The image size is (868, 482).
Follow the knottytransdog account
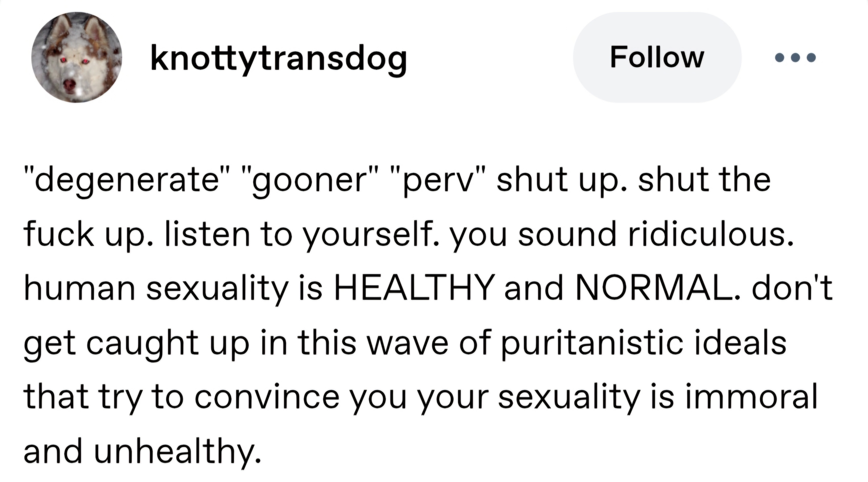pos(657,57)
